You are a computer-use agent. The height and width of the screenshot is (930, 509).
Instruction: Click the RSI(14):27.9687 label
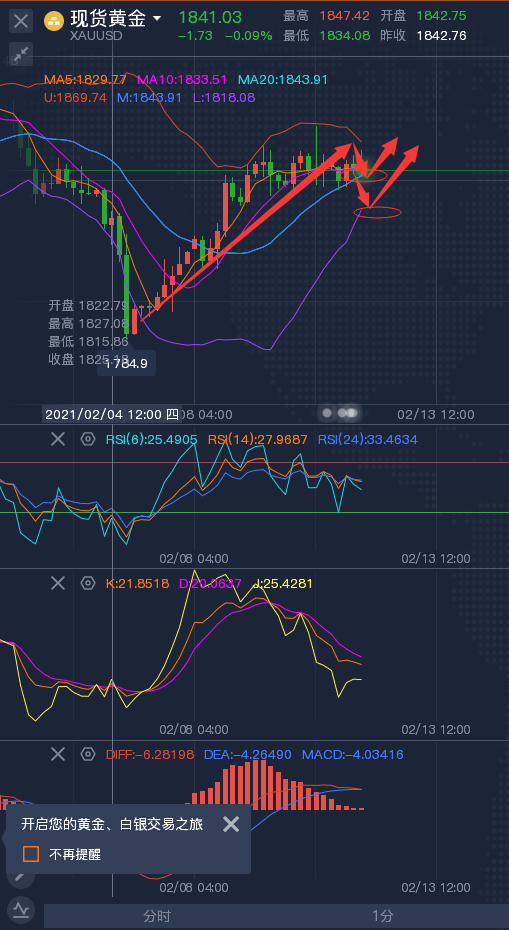click(x=257, y=439)
